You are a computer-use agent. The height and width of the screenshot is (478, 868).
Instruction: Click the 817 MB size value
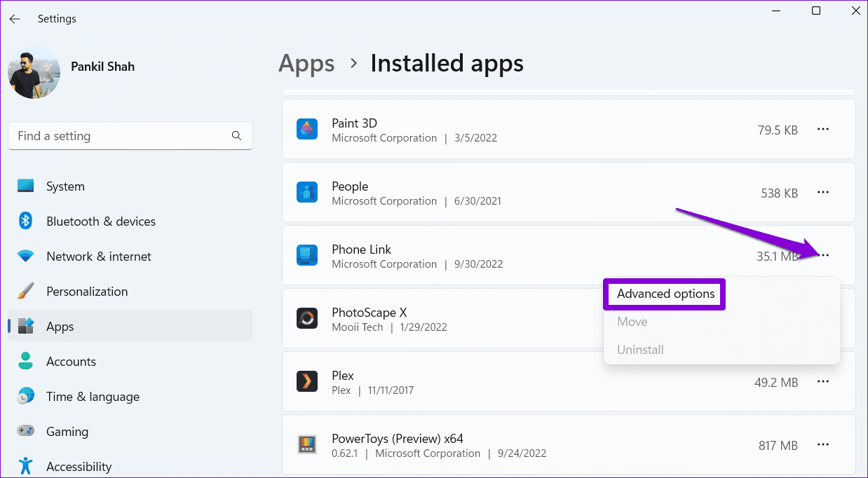(x=778, y=445)
